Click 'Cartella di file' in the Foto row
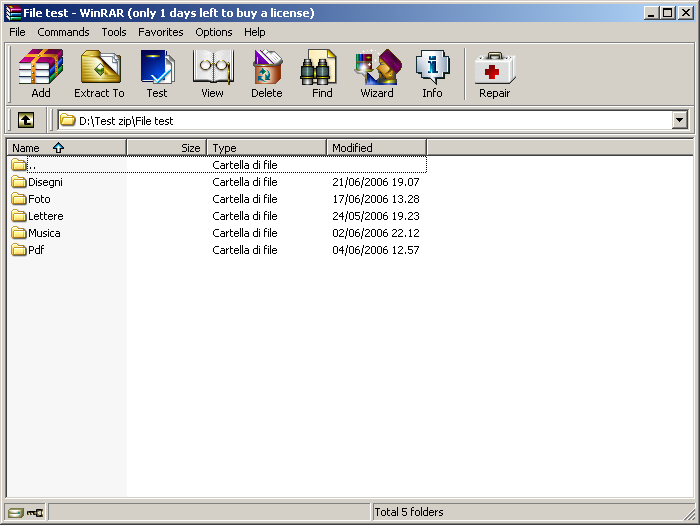Viewport: 700px width, 525px height. [245, 199]
